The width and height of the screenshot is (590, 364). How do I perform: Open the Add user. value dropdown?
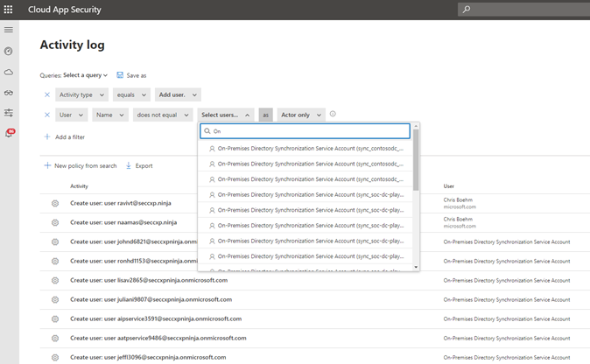pos(178,94)
